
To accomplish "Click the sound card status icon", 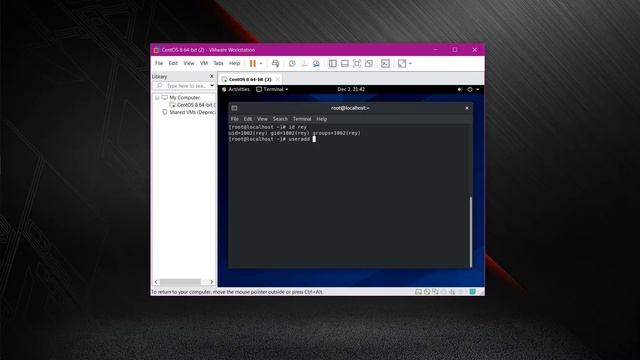I will tap(452, 292).
